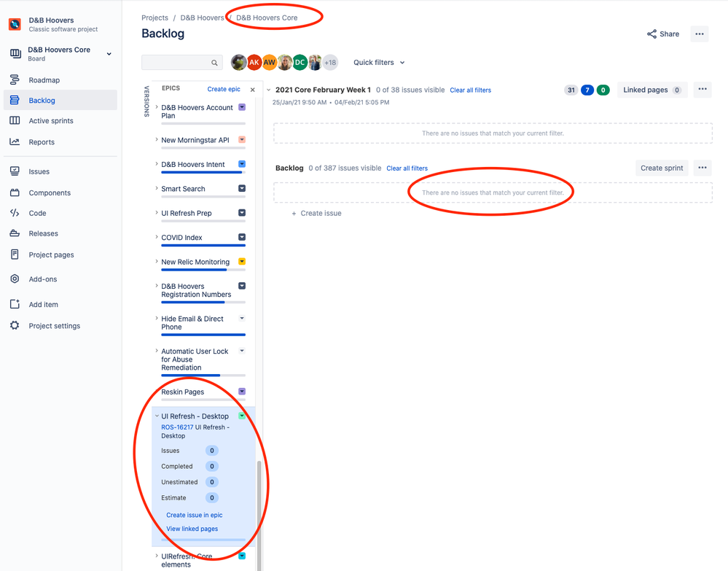Select the Backlog sidebar item
728x571 pixels.
point(60,101)
